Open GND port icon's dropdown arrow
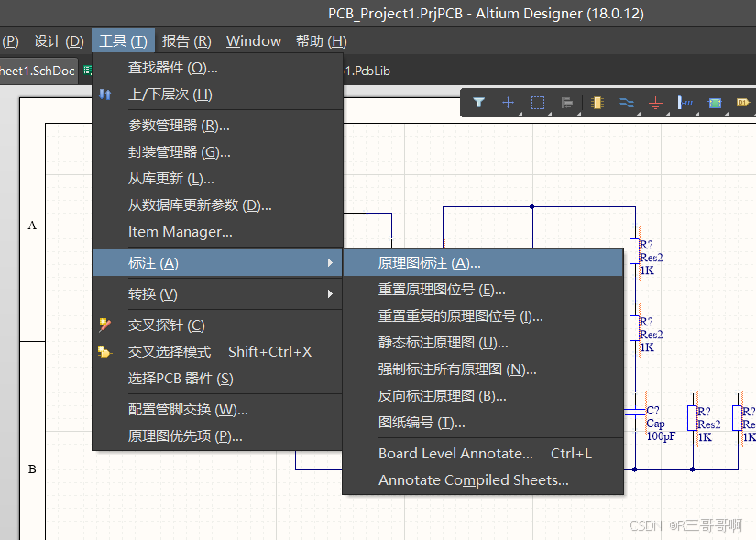Screen dimensions: 756x540 (x=668, y=114)
